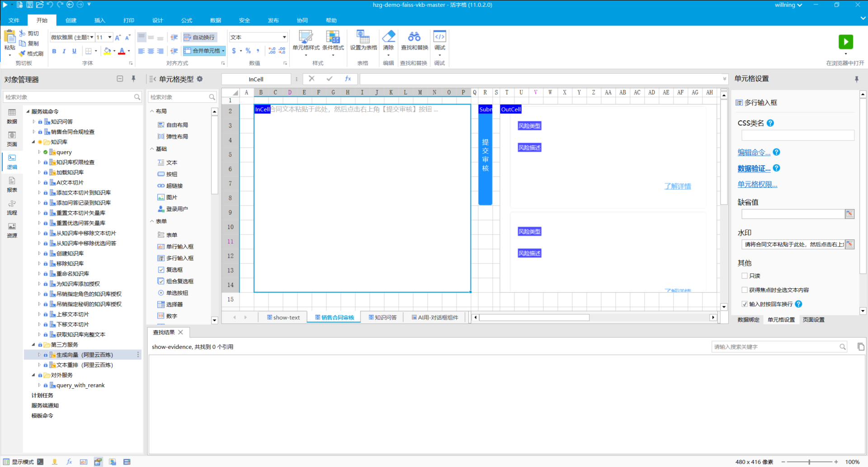Check select all text on focus option
The width and height of the screenshot is (868, 467).
click(x=745, y=290)
